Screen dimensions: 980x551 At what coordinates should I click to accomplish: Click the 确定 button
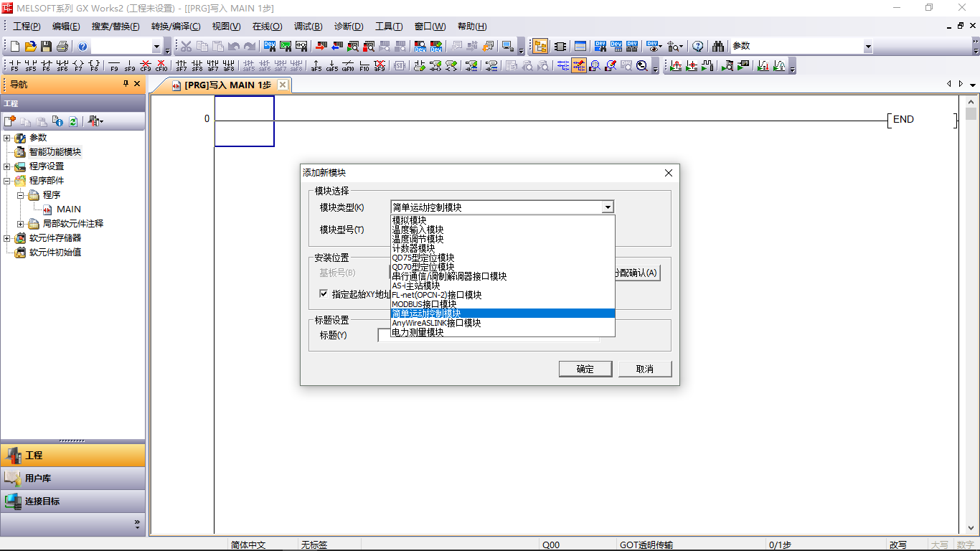tap(585, 369)
